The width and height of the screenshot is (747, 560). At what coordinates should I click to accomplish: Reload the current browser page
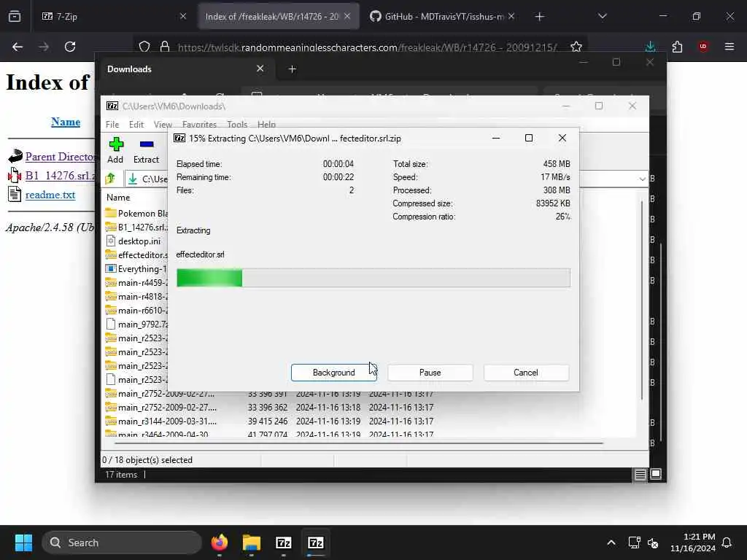pos(70,47)
